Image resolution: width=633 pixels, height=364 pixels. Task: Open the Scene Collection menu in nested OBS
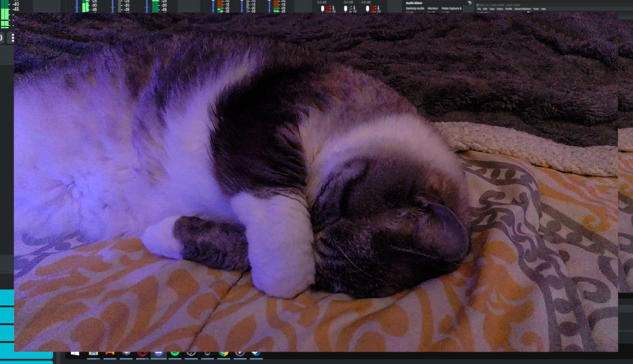click(523, 9)
